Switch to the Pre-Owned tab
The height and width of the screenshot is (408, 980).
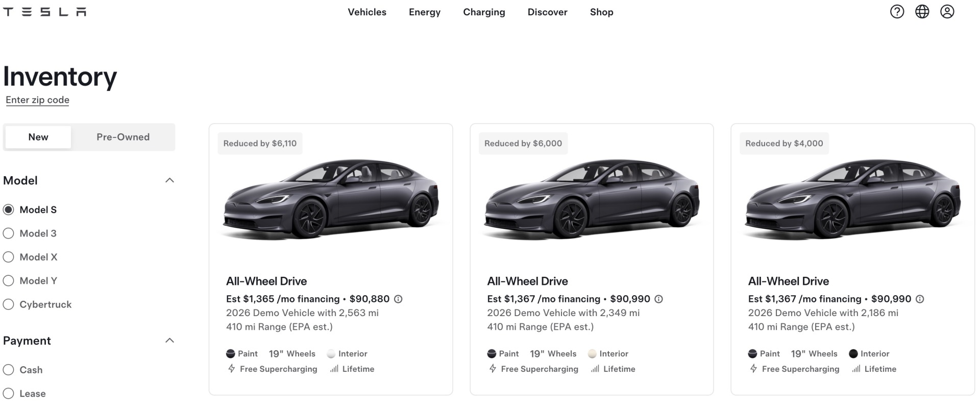123,137
